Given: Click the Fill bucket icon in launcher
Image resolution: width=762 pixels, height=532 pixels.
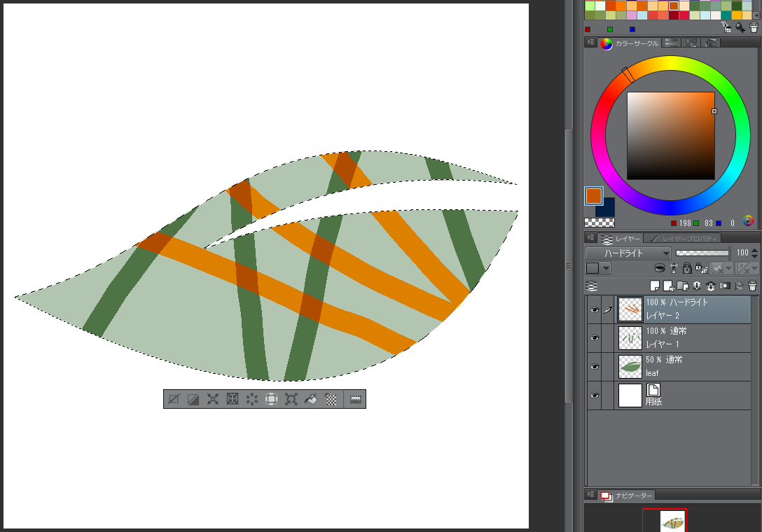Looking at the screenshot, I should 310,400.
